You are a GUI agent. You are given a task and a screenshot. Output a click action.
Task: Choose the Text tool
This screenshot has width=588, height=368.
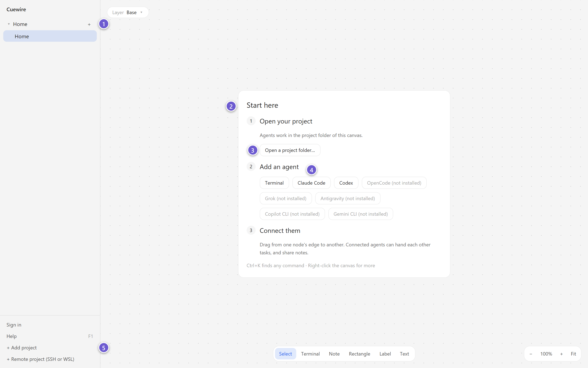[404, 354]
